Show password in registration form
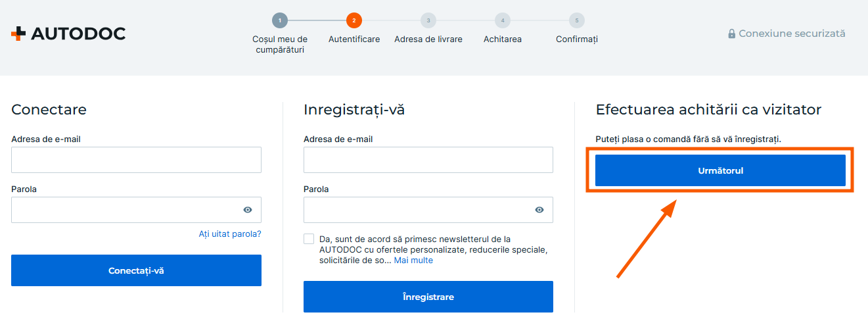The height and width of the screenshot is (325, 868). coord(539,210)
